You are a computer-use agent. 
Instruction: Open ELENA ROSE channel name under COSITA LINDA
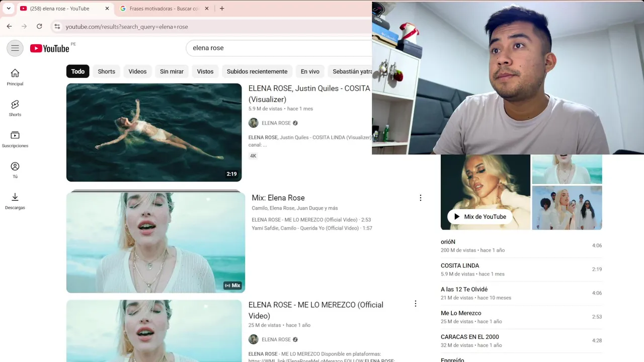pyautogui.click(x=276, y=123)
